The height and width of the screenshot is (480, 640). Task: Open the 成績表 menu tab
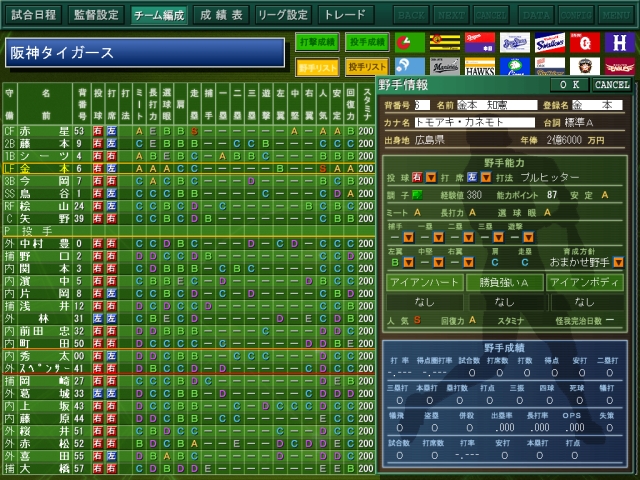221,15
